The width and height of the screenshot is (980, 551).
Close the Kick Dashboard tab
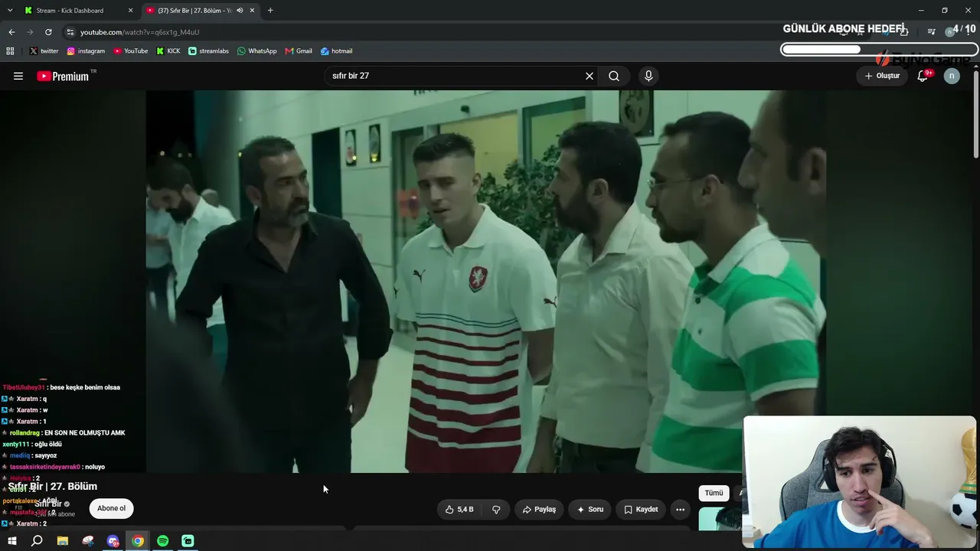coord(130,11)
